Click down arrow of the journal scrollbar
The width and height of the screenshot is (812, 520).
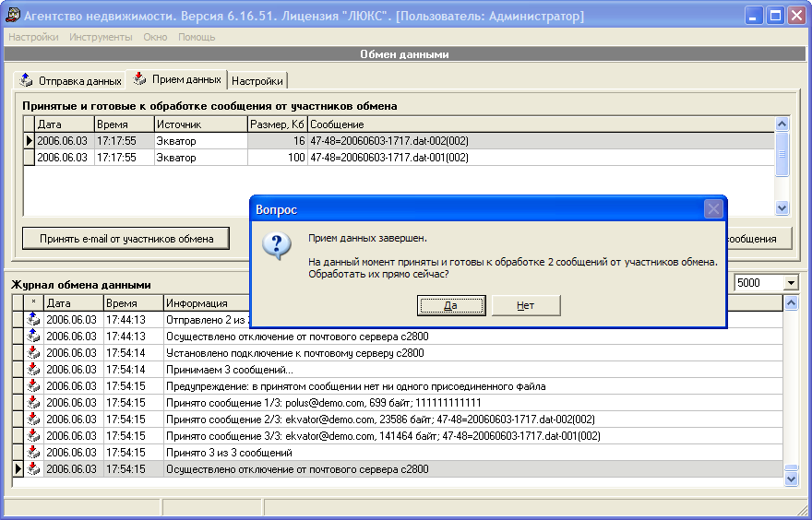pyautogui.click(x=792, y=479)
